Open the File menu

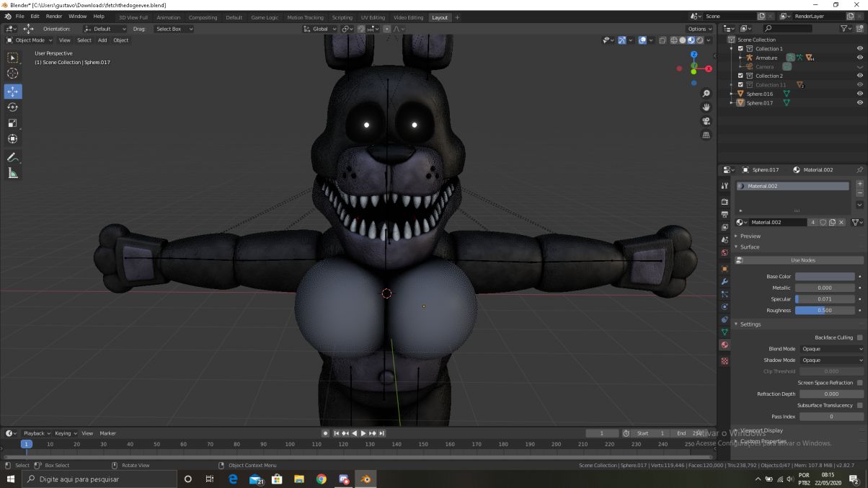pyautogui.click(x=20, y=17)
